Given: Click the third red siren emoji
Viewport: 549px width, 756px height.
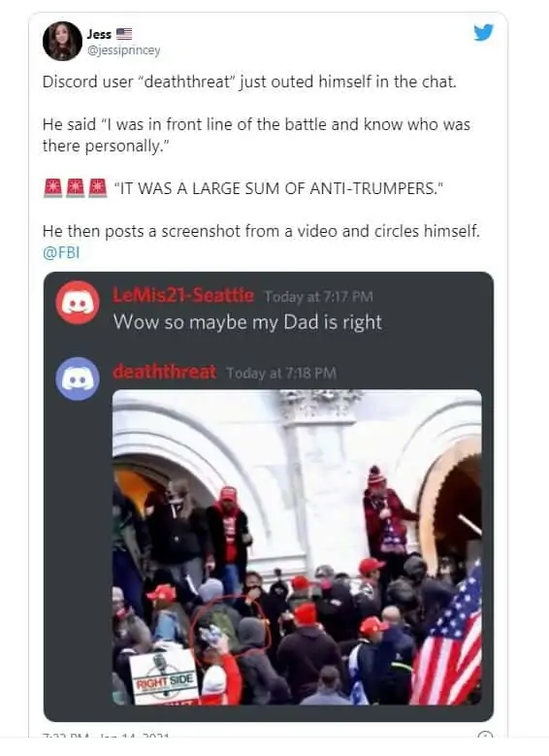Looking at the screenshot, I should pyautogui.click(x=98, y=187).
